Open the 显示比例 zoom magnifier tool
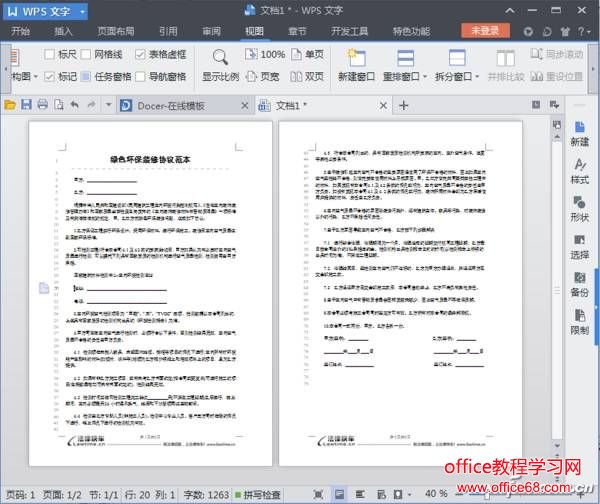 [220, 65]
